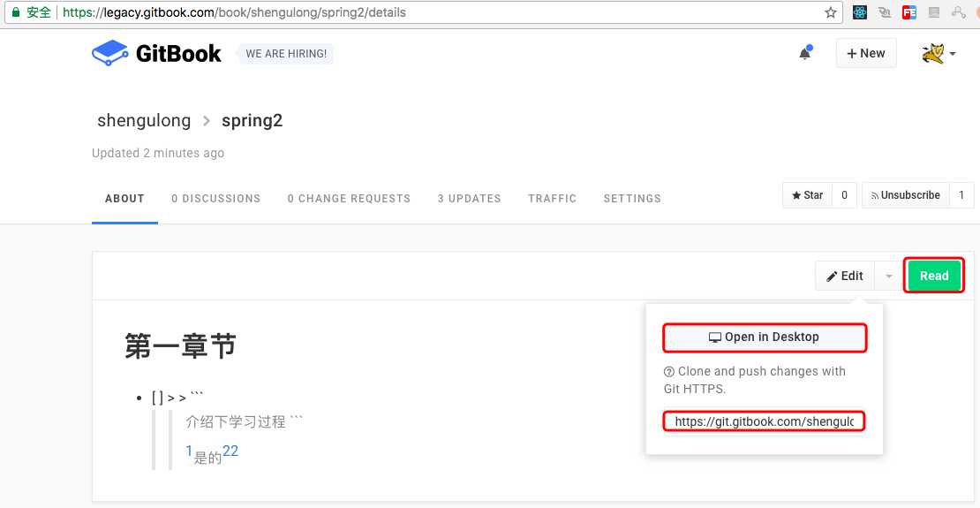980x508 pixels.
Task: Click the star count 0
Action: click(x=844, y=195)
